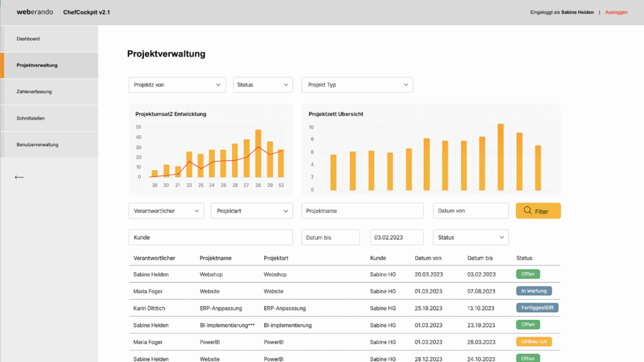Screen dimensions: 644x362
Task: Open the Verantwortlicher dropdown
Action: tap(166, 211)
